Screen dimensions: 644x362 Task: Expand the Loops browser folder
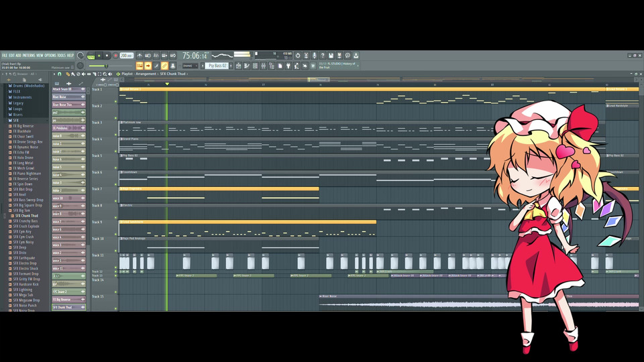pos(17,109)
